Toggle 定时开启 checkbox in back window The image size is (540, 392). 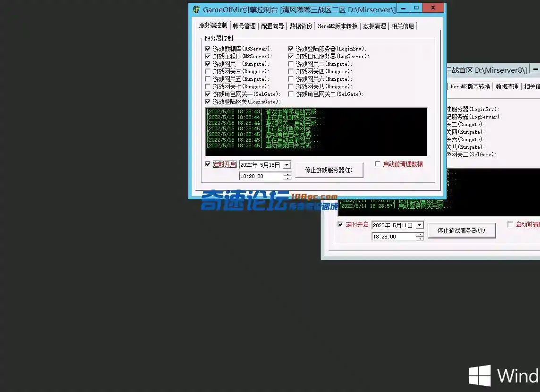(x=340, y=225)
